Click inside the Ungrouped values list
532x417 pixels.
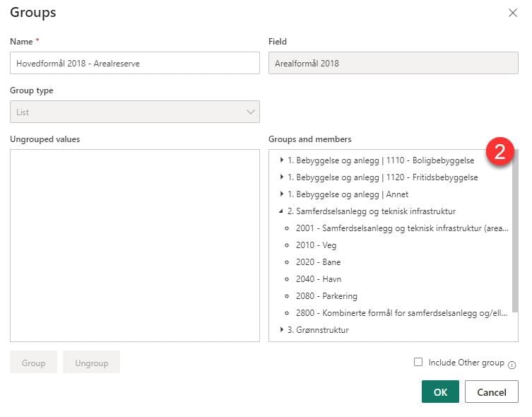(x=134, y=245)
